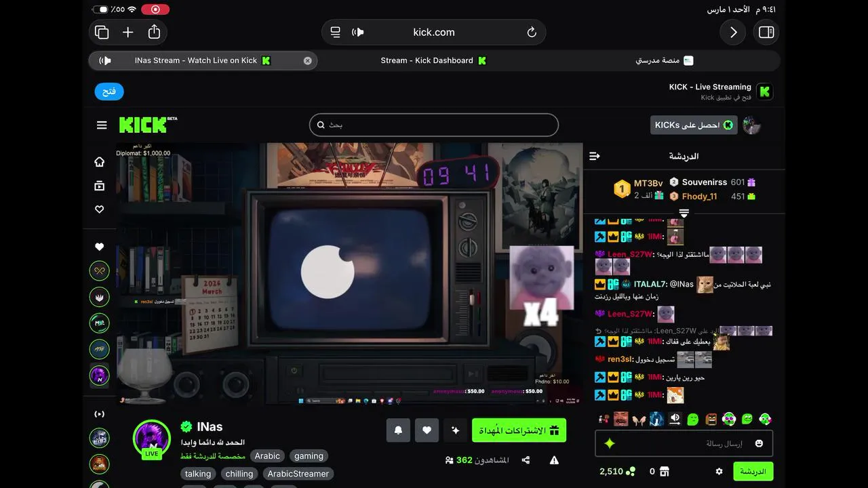
Task: Tap the blue فتح open-app button
Action: pos(109,91)
